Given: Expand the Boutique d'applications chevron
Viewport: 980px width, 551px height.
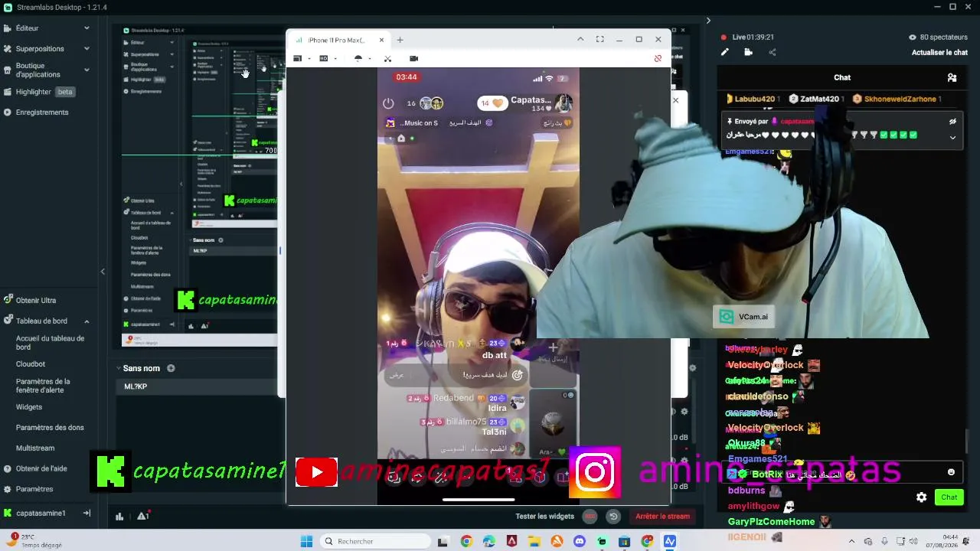Looking at the screenshot, I should [87, 70].
